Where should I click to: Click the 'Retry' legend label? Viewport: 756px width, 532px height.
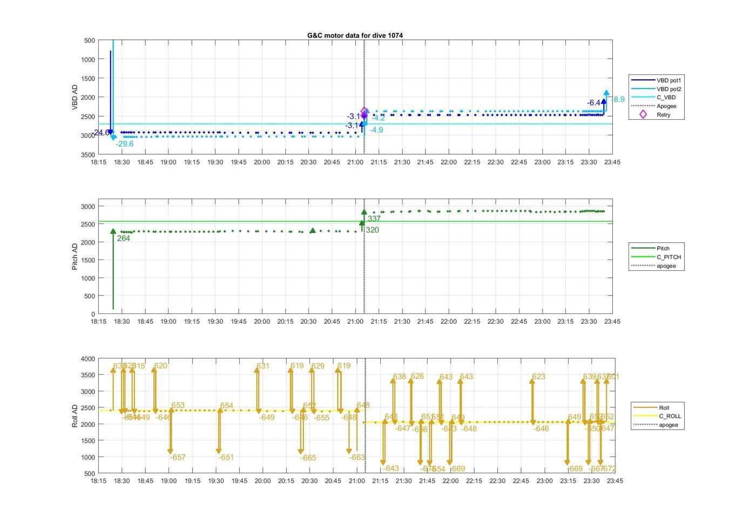pyautogui.click(x=663, y=115)
